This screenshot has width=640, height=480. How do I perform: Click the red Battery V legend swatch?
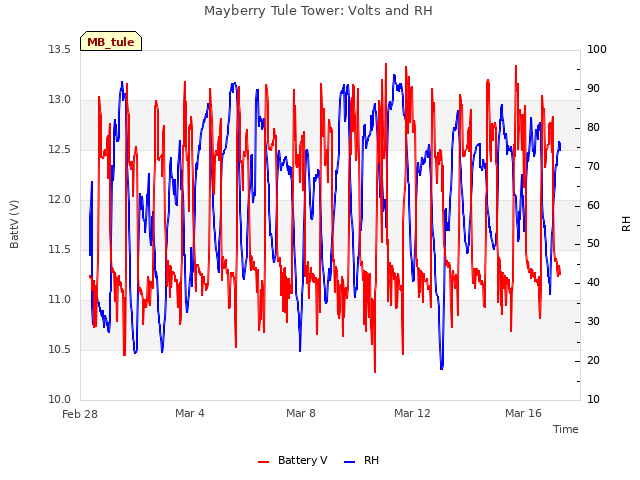264,462
